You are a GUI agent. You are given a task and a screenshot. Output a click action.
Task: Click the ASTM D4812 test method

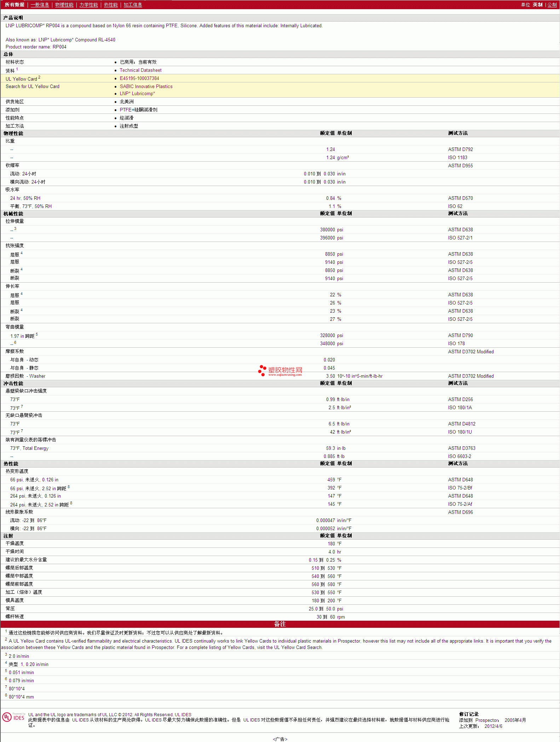point(462,424)
